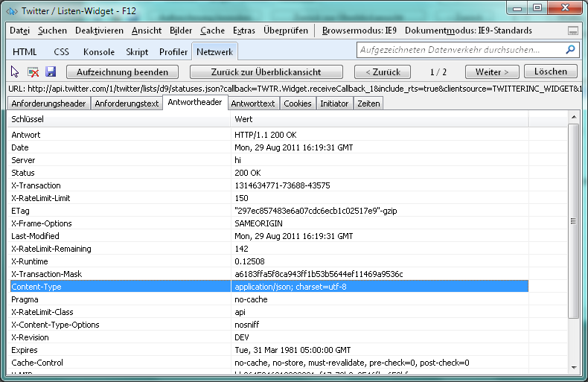Viewport: 588px width, 382px height.
Task: Select the Pragma row
Action: [269, 299]
